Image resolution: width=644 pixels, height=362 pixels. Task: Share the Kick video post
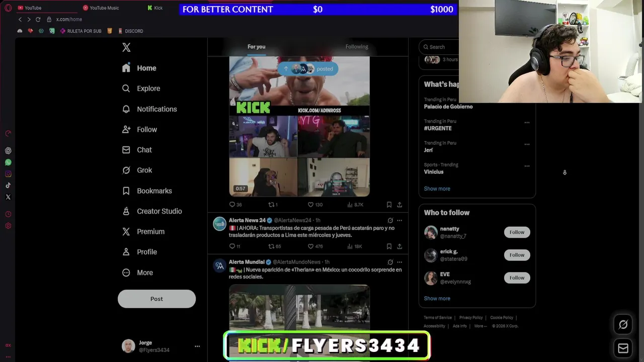pos(399,205)
